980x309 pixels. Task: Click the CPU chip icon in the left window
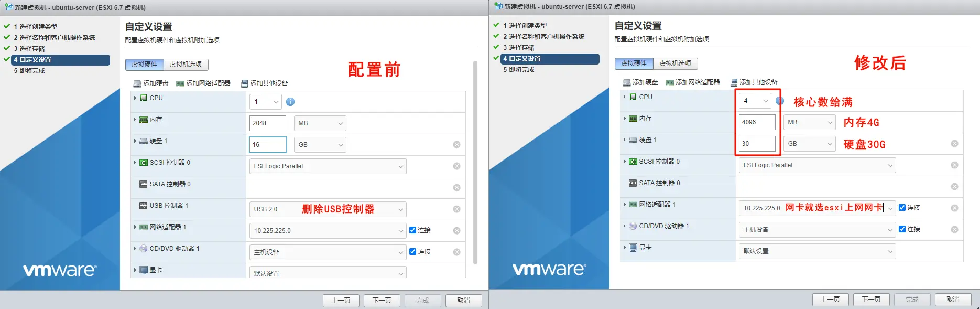(144, 98)
